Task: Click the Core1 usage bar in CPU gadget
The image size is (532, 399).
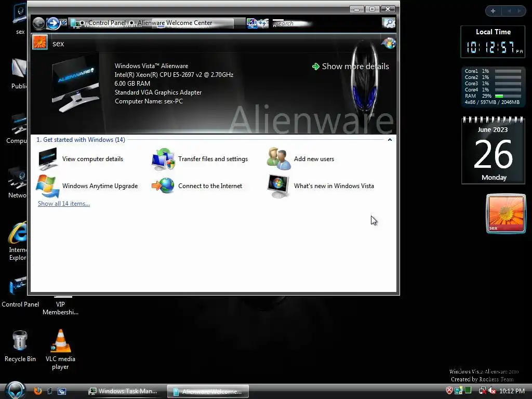Action: [x=508, y=71]
